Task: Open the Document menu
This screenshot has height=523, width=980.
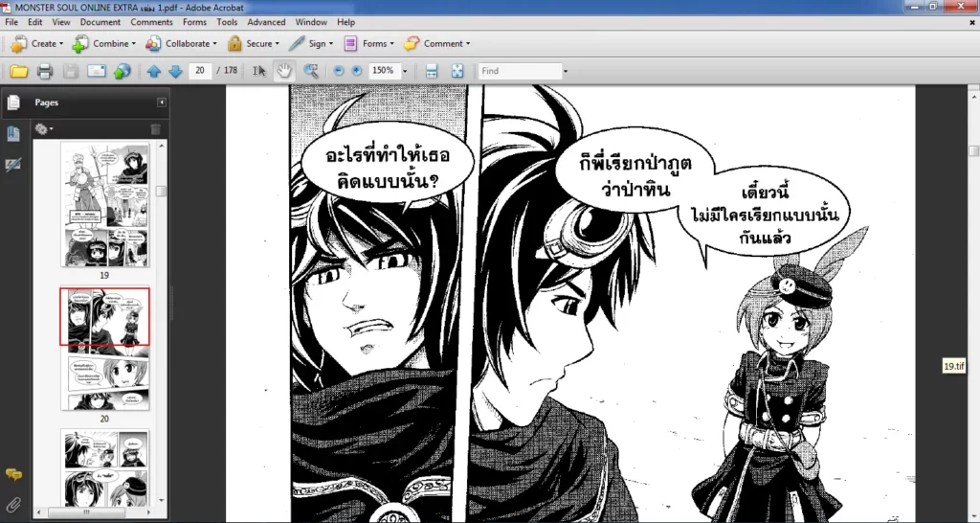Action: [100, 22]
